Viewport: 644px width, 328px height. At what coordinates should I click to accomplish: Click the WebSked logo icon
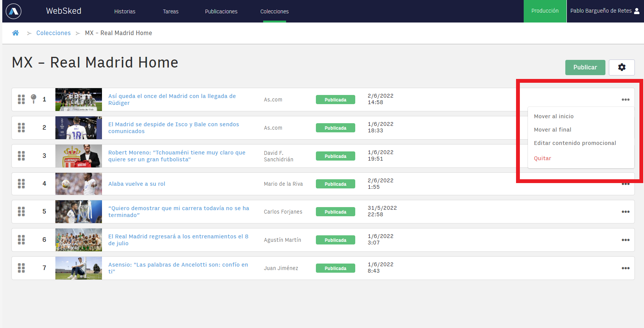coord(14,11)
